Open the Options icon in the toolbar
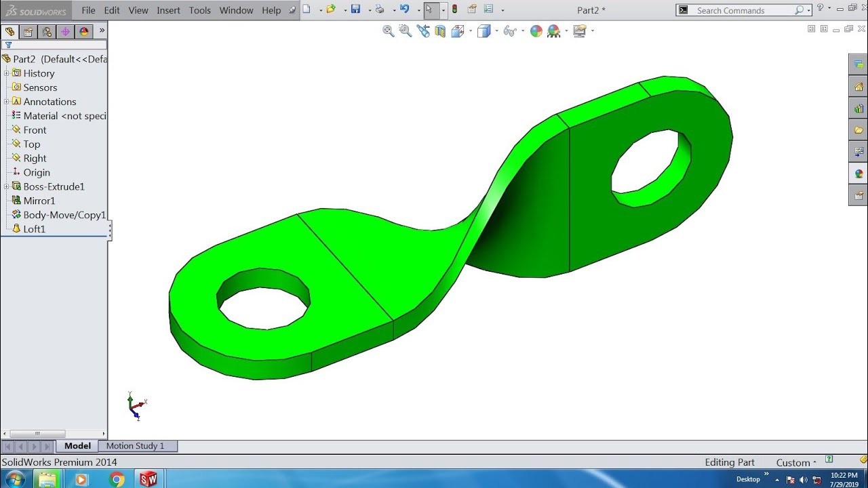Image resolution: width=868 pixels, height=488 pixels. pos(488,9)
